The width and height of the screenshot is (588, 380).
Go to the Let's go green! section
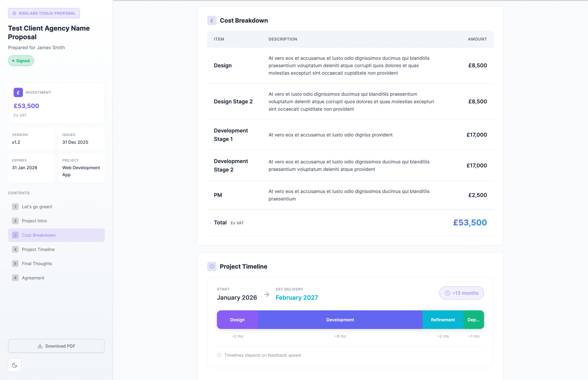37,207
